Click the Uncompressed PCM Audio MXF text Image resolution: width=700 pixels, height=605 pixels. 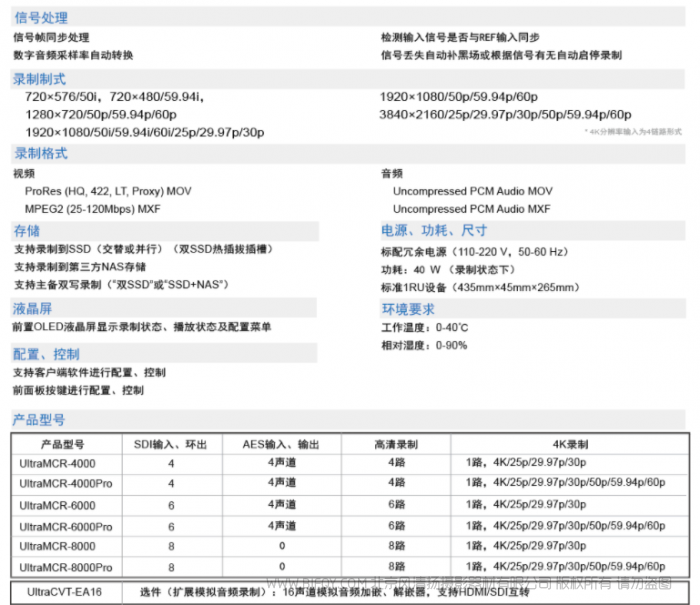[471, 209]
